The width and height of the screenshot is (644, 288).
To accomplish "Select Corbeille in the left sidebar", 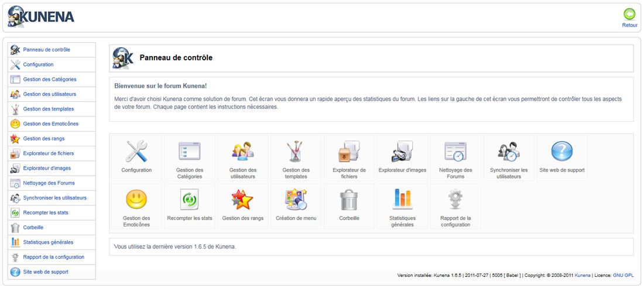I will 52,227.
